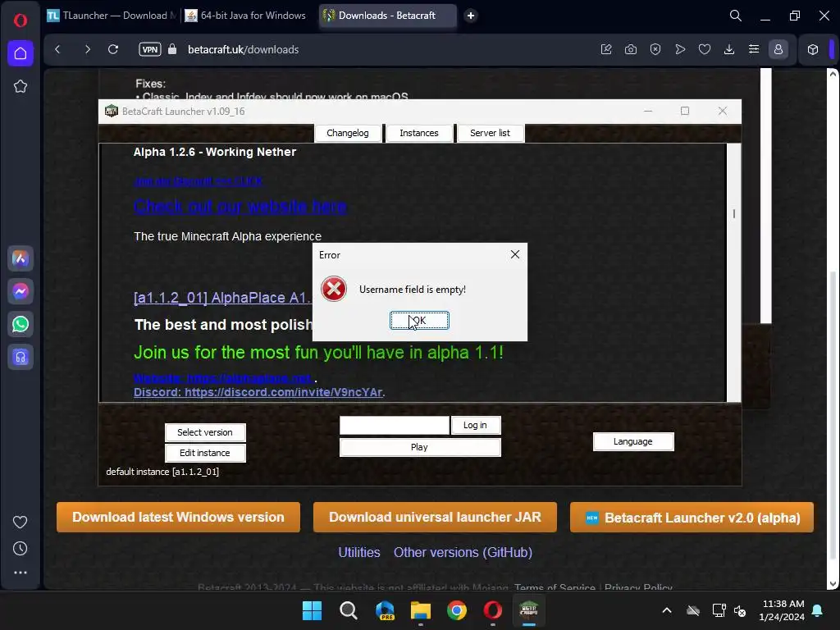Open the profile account icon
The width and height of the screenshot is (840, 630).
[778, 49]
